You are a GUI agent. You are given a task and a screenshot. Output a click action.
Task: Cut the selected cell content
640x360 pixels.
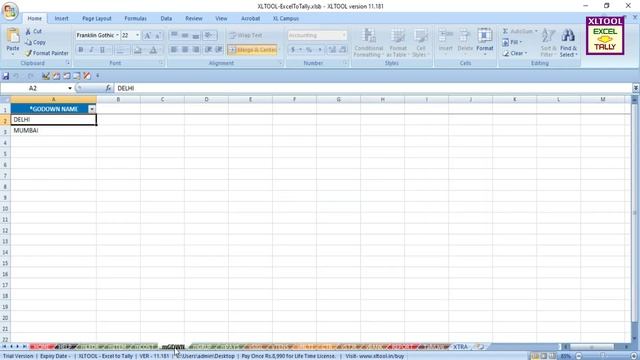33,31
